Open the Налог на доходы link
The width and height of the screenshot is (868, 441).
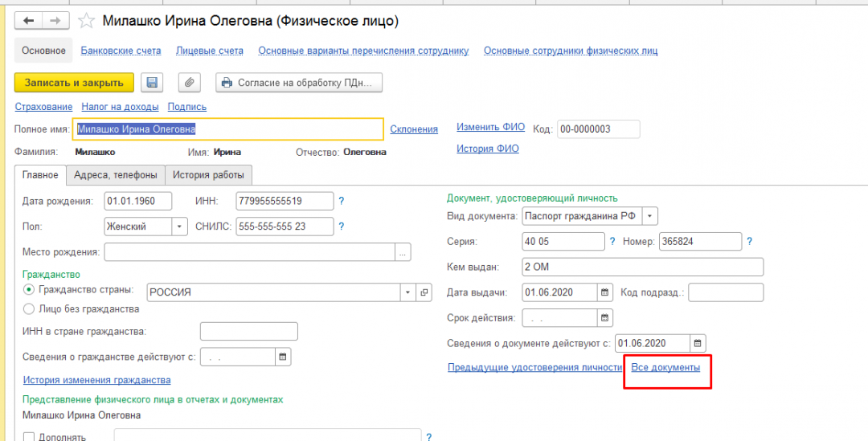120,107
